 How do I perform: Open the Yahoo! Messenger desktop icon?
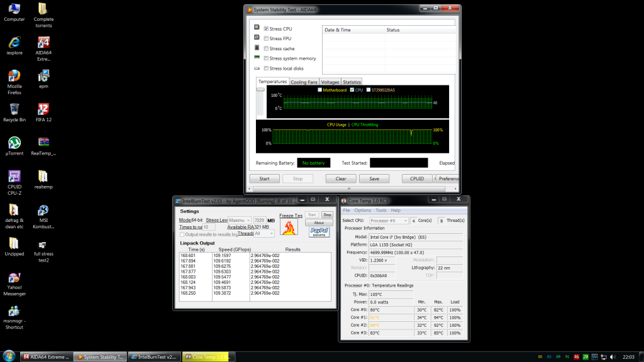point(14,278)
